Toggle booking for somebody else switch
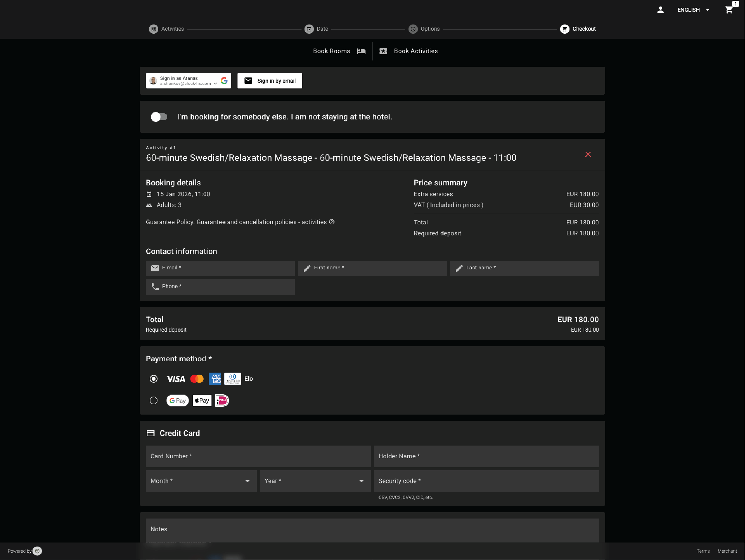 [159, 117]
